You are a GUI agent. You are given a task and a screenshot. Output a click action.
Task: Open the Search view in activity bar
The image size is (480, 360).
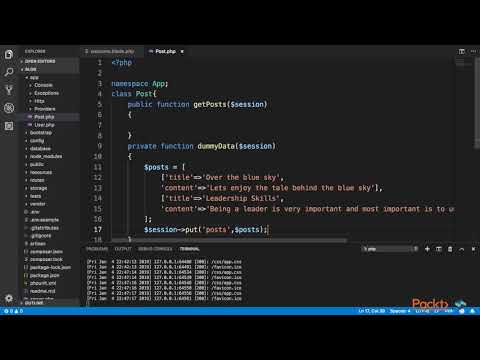9,72
